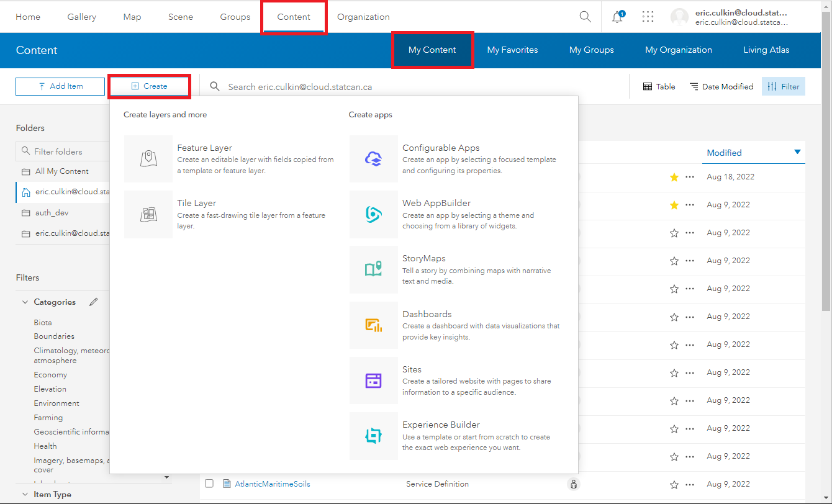The height and width of the screenshot is (504, 832).
Task: Switch to My Groups tab
Action: [592, 50]
